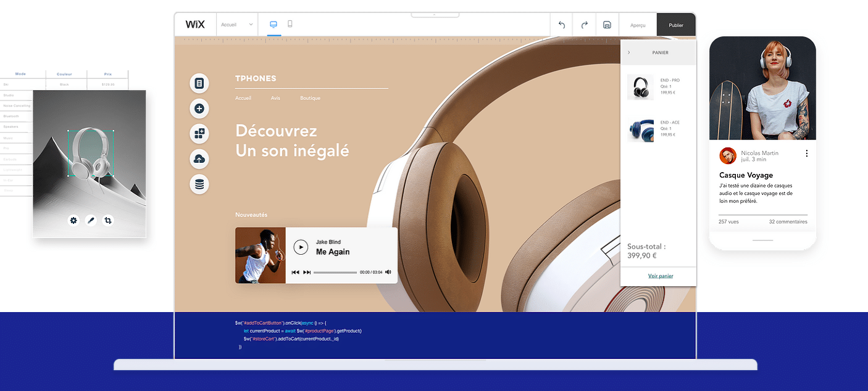Collapse the Panier panel with its chevron

628,53
